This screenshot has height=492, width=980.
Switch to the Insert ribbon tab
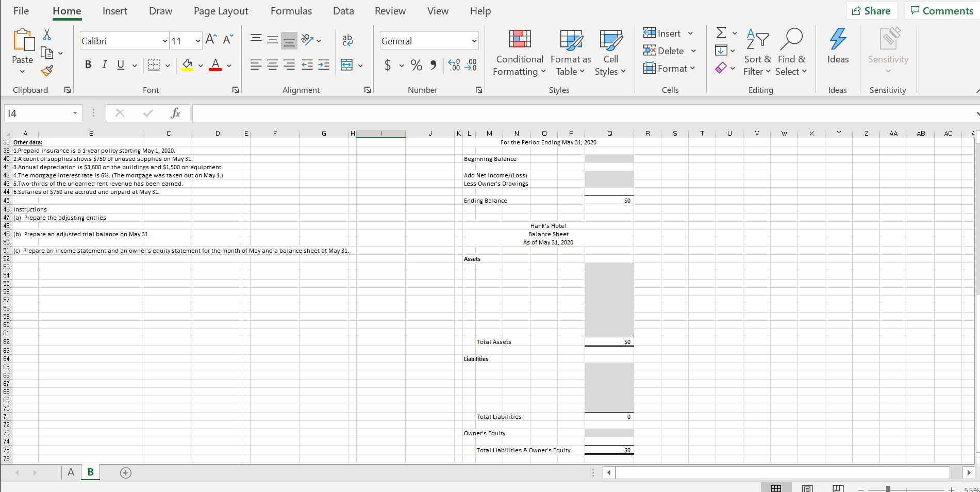114,11
